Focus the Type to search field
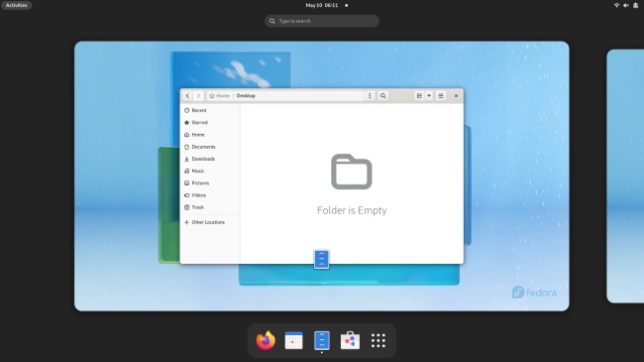644x362 pixels. pos(322,21)
